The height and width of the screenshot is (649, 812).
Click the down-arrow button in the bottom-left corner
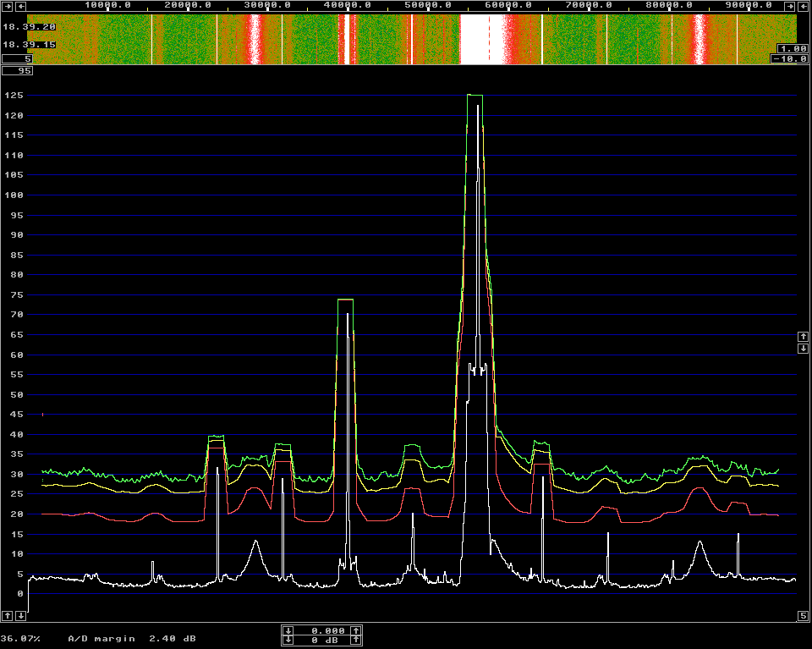[20, 615]
